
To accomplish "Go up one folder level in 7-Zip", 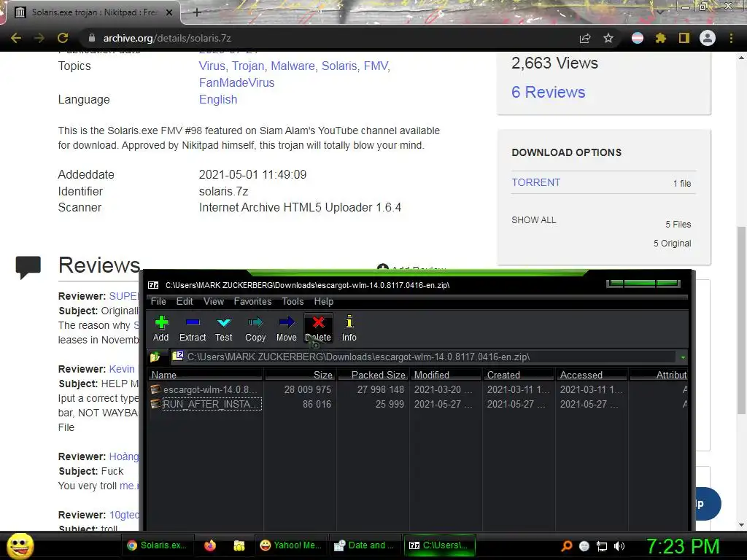I will [155, 357].
